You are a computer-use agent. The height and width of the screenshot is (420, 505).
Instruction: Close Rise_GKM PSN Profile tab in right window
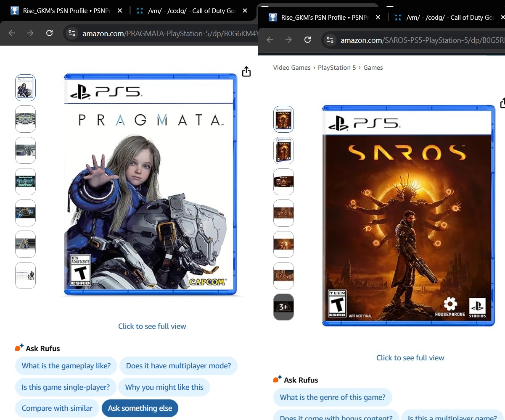(378, 18)
